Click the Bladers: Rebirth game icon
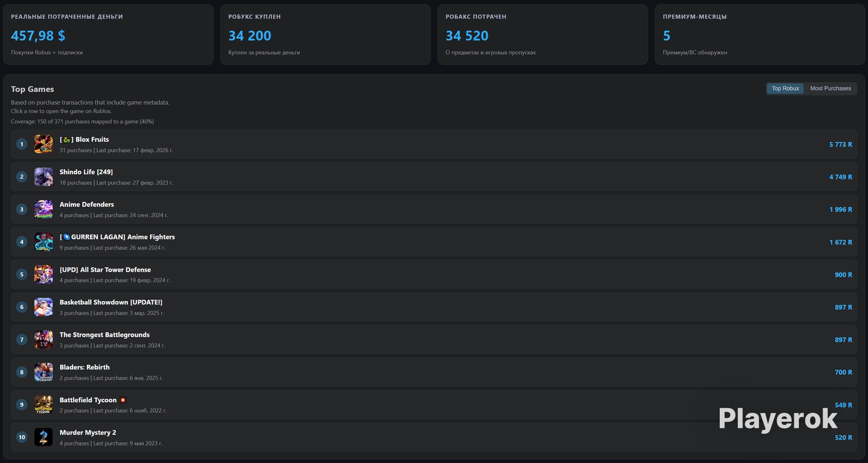Screen dimensions: 868x463 tap(44, 372)
